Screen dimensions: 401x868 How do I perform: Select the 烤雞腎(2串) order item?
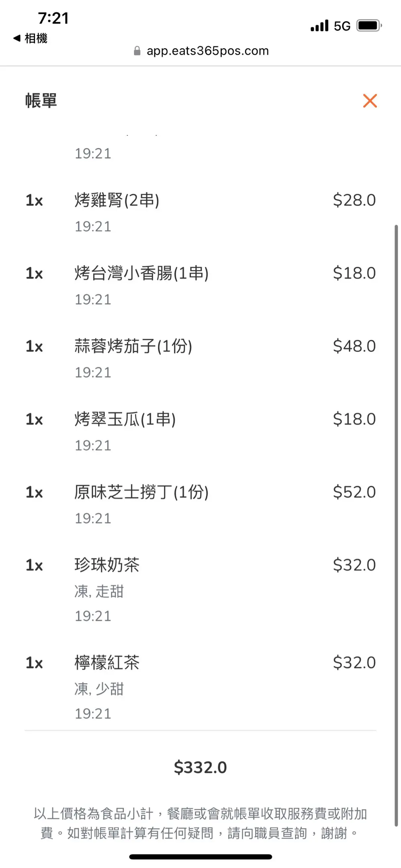click(x=117, y=200)
